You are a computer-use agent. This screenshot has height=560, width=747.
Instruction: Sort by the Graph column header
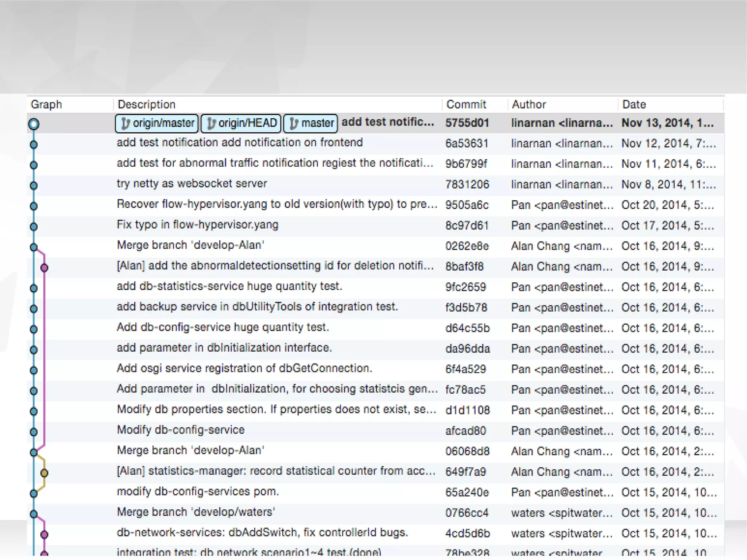click(46, 104)
